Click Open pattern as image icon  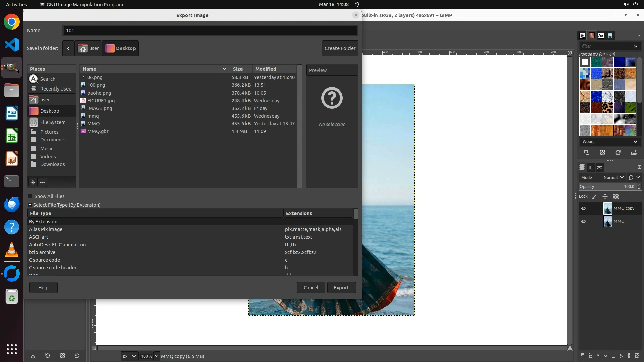634,153
